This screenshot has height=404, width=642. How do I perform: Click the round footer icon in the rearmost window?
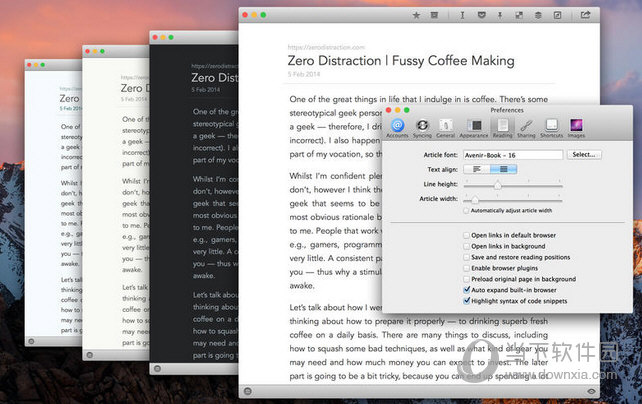[x=31, y=341]
